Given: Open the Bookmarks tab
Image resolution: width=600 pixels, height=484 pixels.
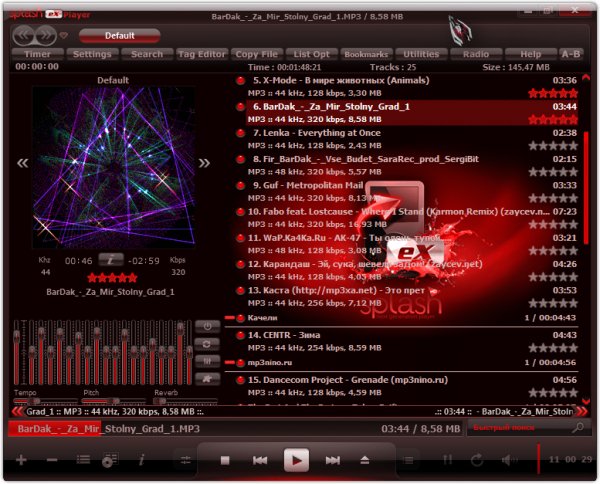Looking at the screenshot, I should click(366, 54).
